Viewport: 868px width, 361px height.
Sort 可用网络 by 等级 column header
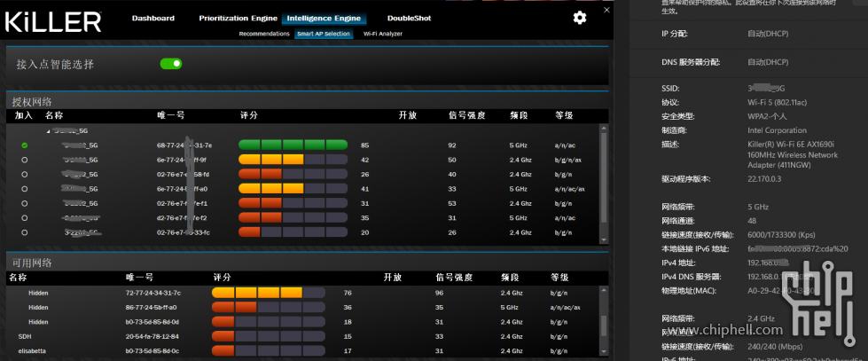pos(559,278)
